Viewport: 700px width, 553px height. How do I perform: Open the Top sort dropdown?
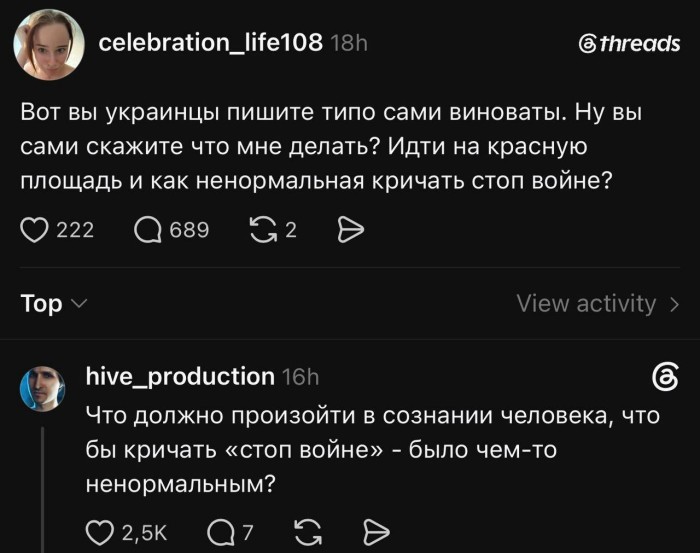tap(54, 304)
